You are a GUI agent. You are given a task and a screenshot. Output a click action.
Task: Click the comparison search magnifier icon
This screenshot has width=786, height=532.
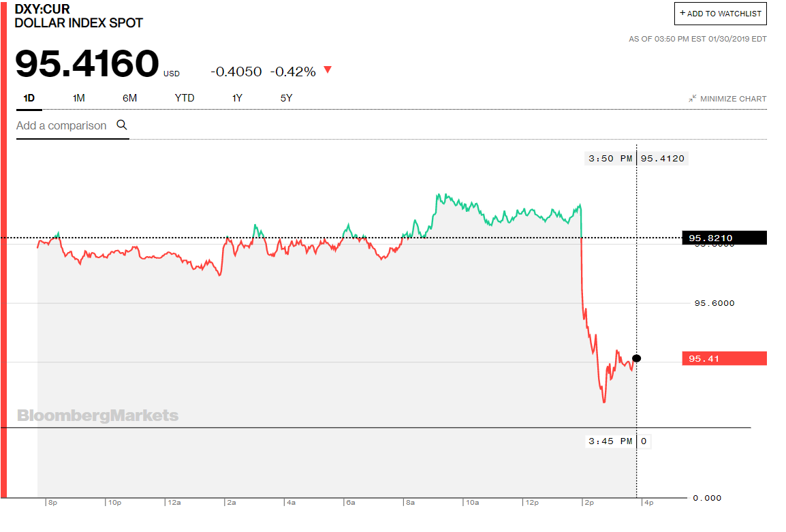coord(122,125)
